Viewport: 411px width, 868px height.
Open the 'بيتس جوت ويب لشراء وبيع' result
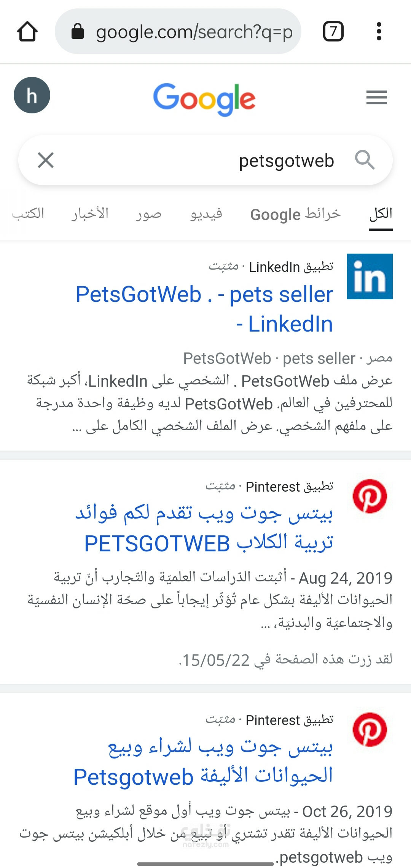[204, 762]
